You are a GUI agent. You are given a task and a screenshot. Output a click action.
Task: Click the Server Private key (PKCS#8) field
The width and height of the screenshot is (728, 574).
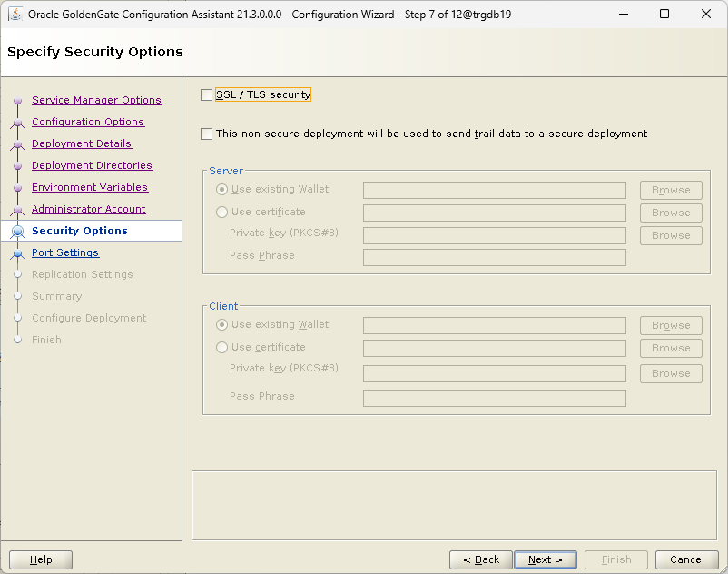click(x=495, y=235)
